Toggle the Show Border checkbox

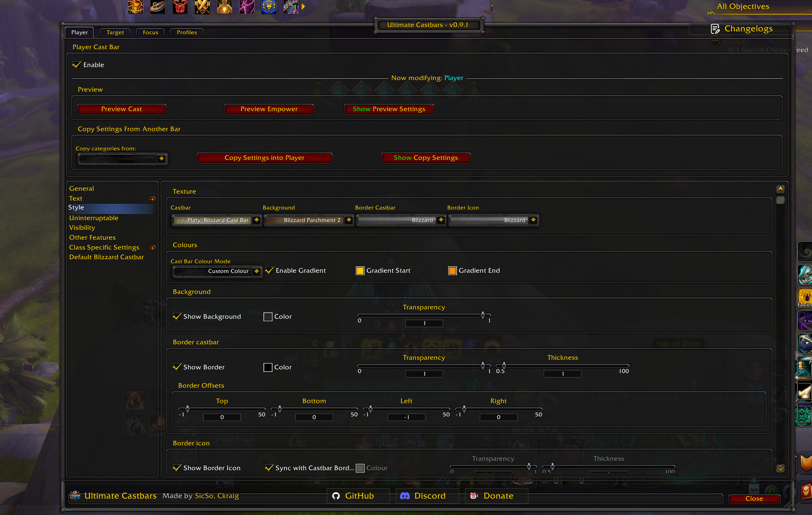coord(177,367)
